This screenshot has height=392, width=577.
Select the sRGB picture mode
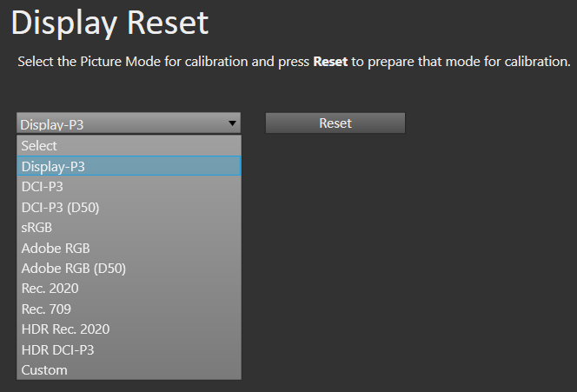tap(129, 228)
